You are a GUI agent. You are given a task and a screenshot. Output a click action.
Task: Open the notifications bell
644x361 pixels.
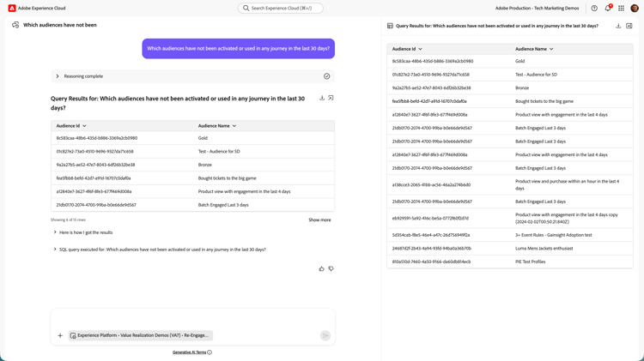point(607,9)
